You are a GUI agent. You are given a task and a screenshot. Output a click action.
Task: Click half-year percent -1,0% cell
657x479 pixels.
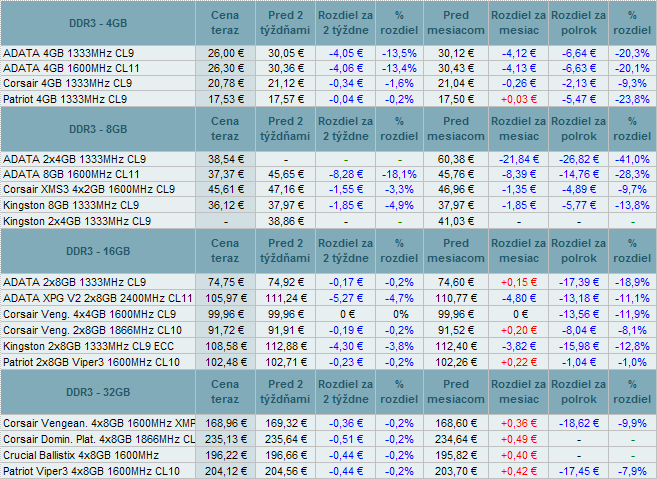pos(632,362)
